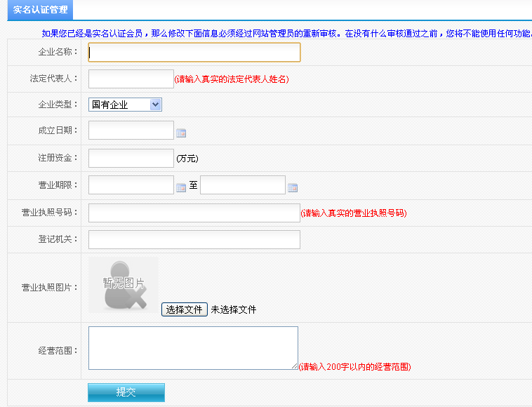This screenshot has width=532, height=407.
Task: Click the 未选择文件 file status text
Action: click(x=234, y=309)
